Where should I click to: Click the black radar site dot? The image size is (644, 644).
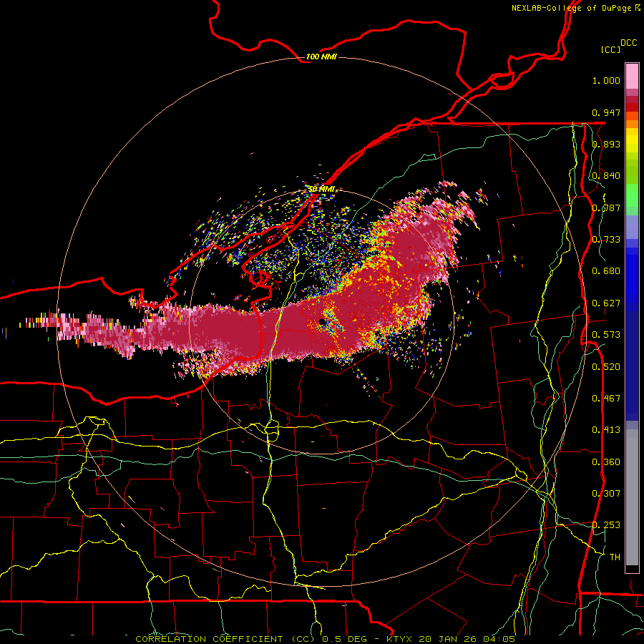(322, 321)
